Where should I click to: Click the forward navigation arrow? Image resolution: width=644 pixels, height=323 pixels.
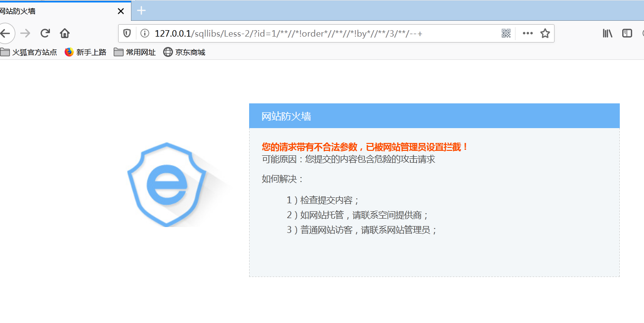pos(25,33)
